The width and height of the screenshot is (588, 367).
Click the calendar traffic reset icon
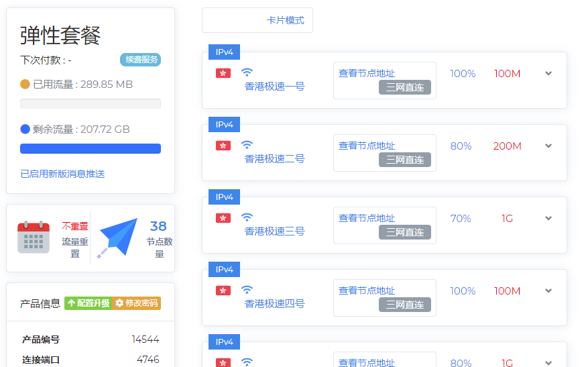[34, 237]
